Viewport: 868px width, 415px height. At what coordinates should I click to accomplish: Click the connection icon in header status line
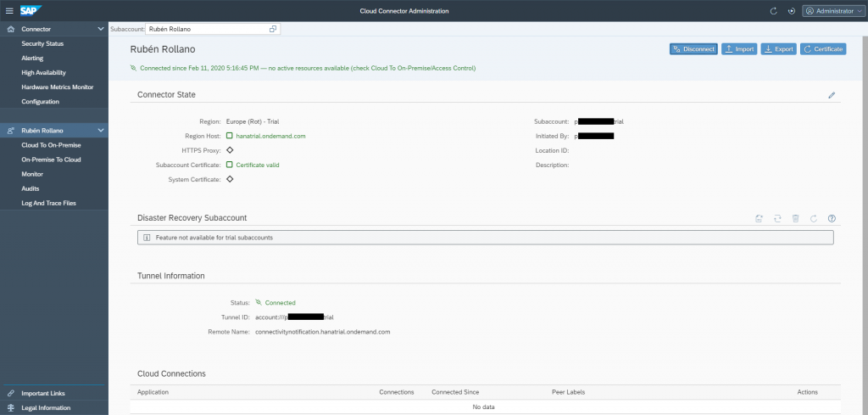coord(133,68)
